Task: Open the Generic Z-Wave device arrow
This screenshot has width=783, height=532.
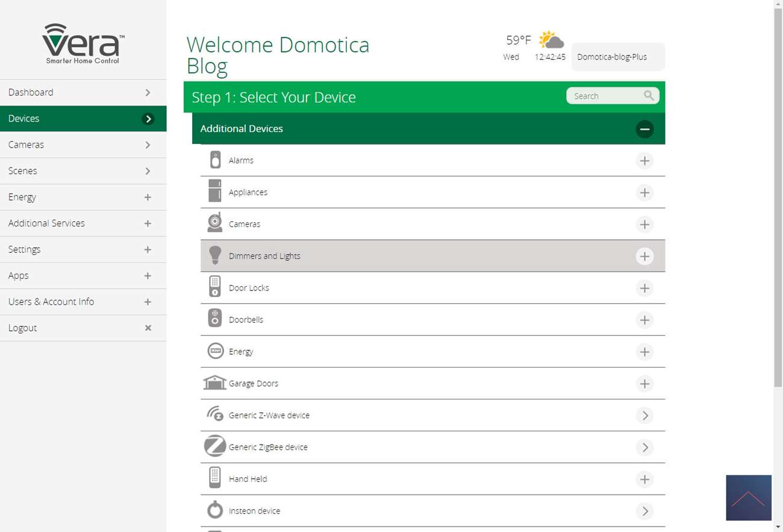Action: click(x=644, y=416)
